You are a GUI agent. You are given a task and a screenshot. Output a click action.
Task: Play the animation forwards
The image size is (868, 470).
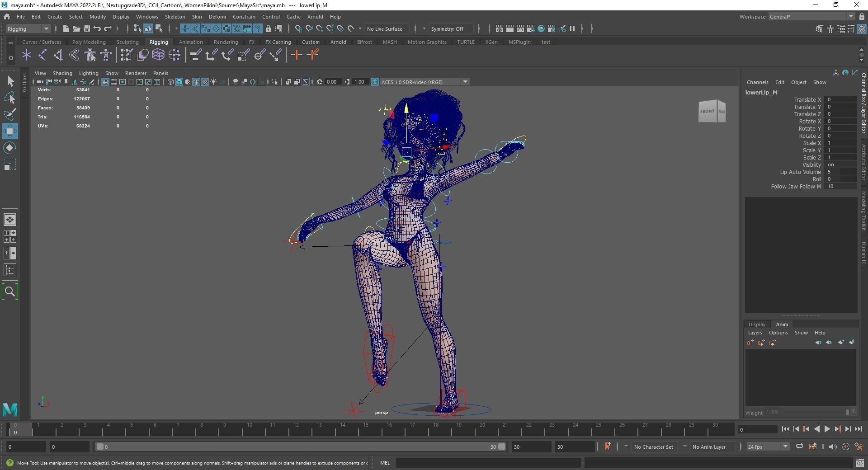827,429
